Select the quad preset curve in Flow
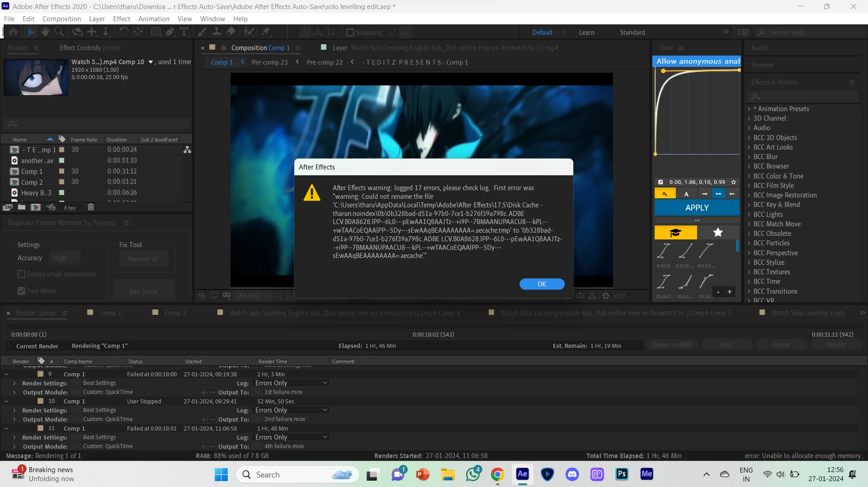This screenshot has height=487, width=868. point(663,281)
